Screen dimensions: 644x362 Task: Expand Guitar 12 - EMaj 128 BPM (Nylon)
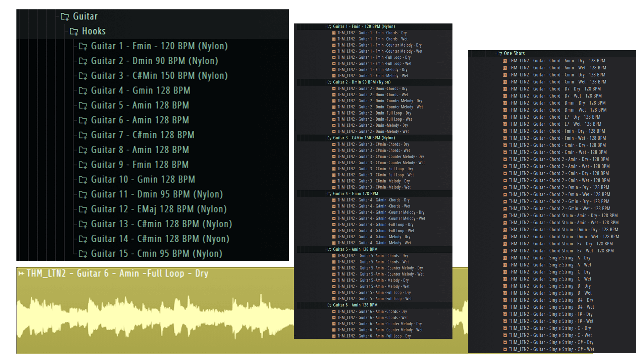[x=158, y=209]
